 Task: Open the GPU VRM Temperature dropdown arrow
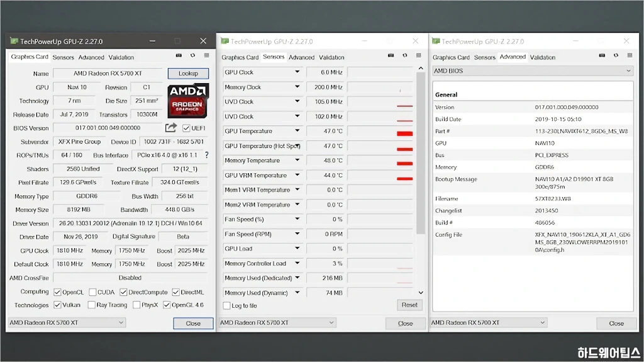pos(297,175)
